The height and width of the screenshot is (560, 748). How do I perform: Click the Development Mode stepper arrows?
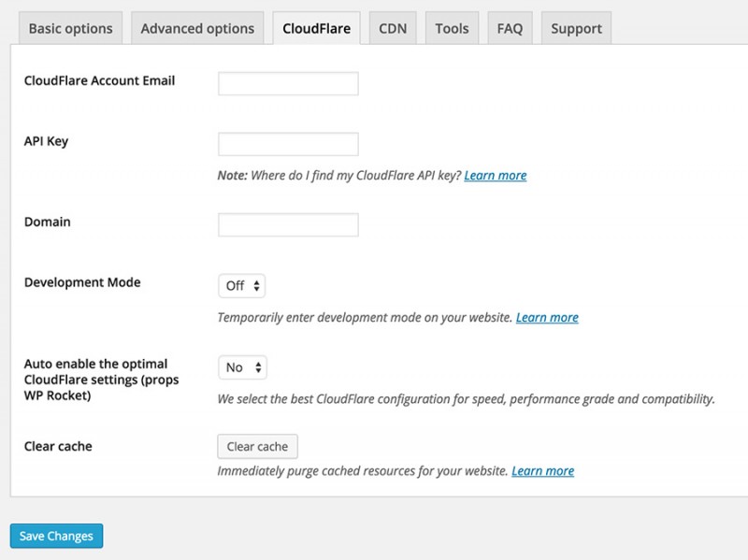(257, 285)
